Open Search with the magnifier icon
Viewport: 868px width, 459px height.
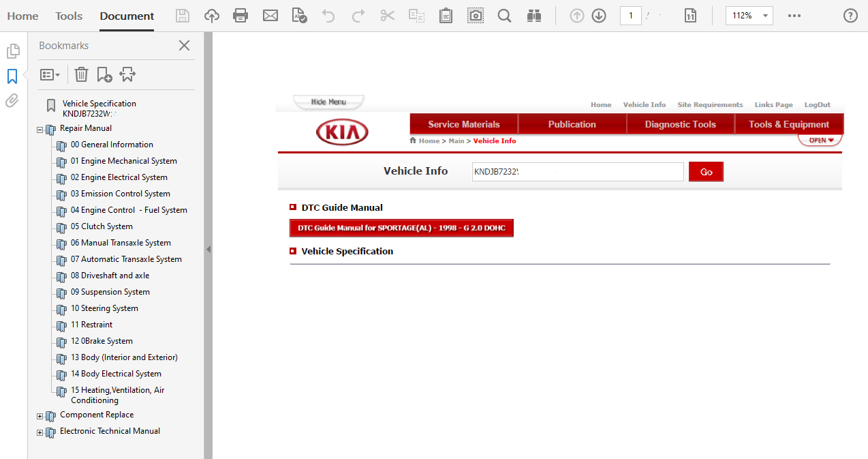(504, 15)
